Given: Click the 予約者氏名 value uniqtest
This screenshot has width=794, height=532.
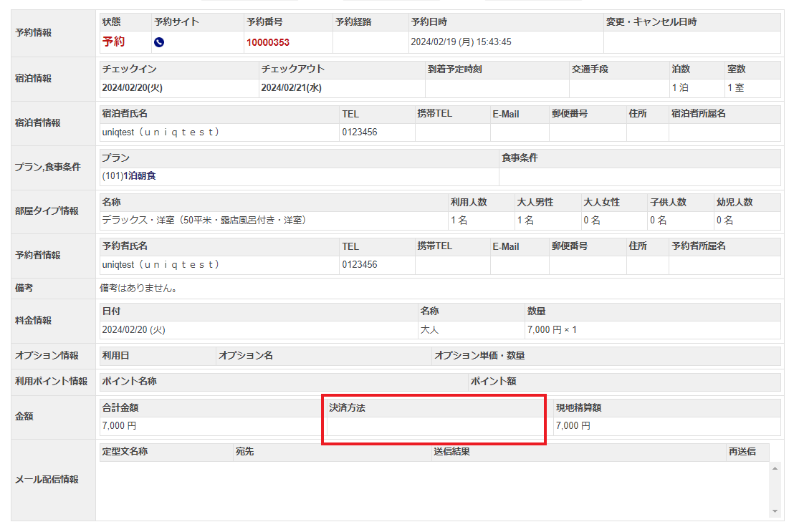Looking at the screenshot, I should point(161,265).
